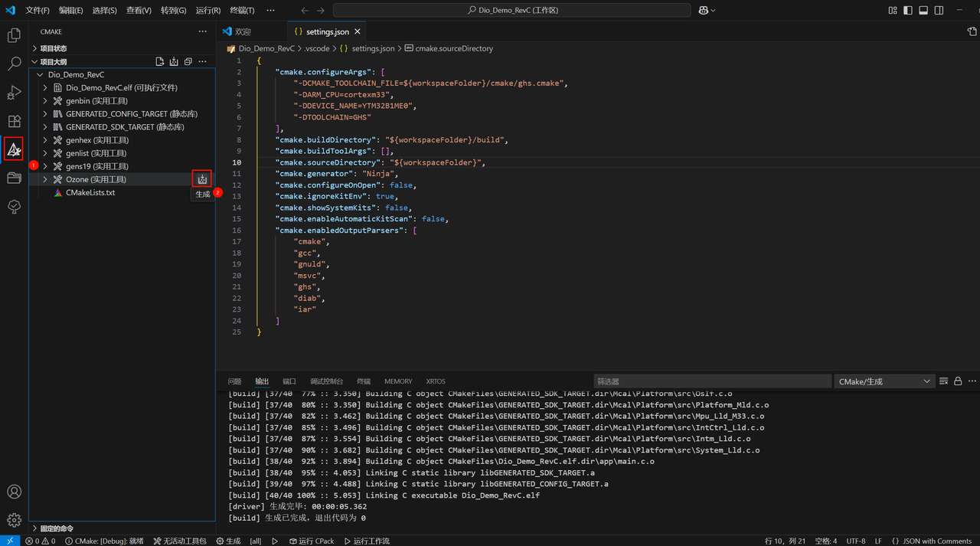Open CMakeLists.txt in project outline
Viewport: 980px width, 546px height.
point(90,192)
